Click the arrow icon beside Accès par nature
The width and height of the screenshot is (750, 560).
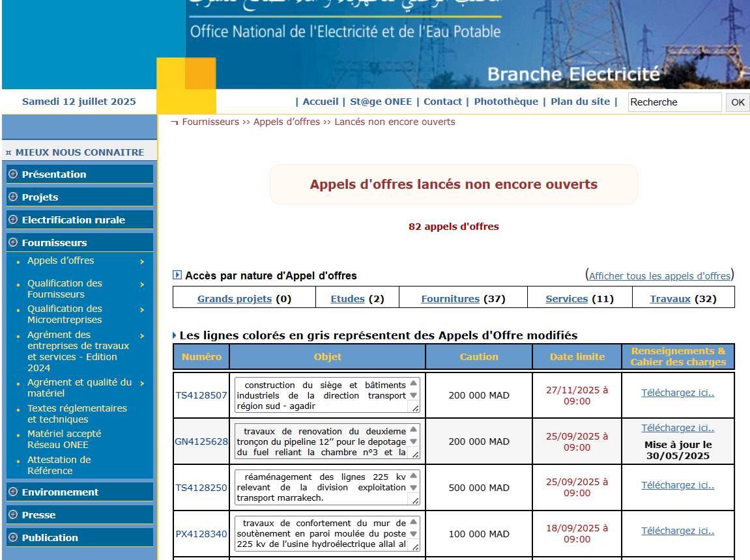tap(177, 275)
